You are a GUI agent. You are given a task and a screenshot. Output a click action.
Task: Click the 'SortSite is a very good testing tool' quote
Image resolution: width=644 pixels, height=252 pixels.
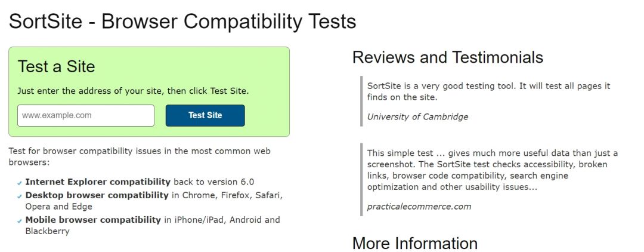tap(488, 91)
